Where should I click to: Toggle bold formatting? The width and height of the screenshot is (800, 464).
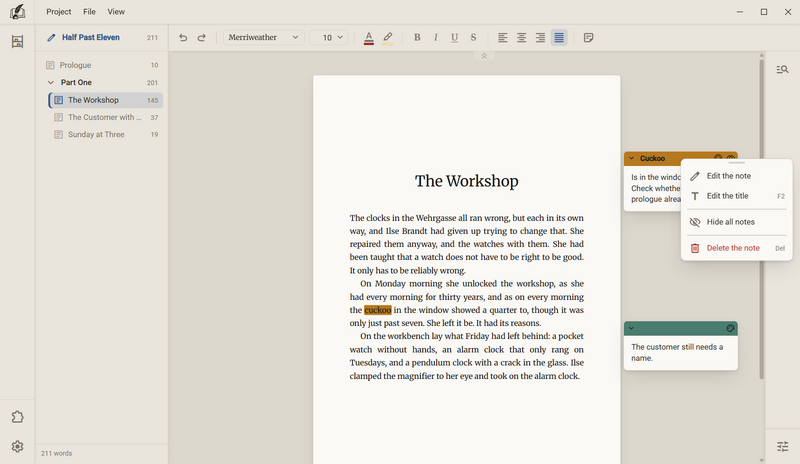point(417,37)
